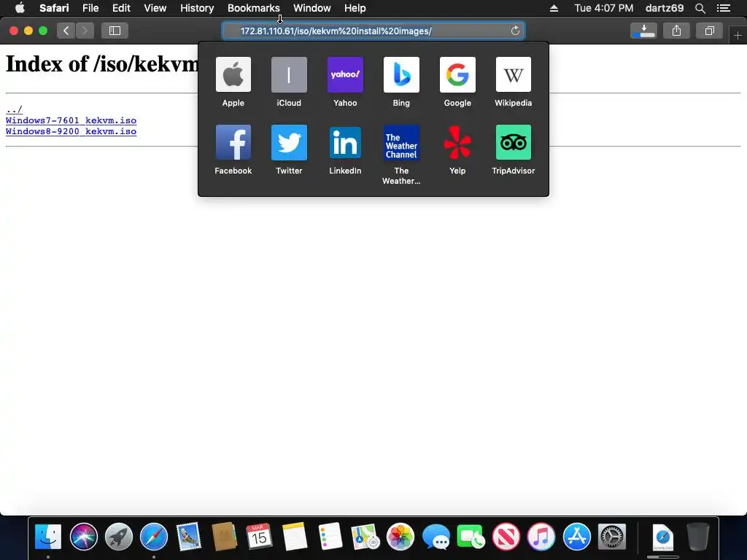Click the eject icon in the menu bar

(x=554, y=8)
